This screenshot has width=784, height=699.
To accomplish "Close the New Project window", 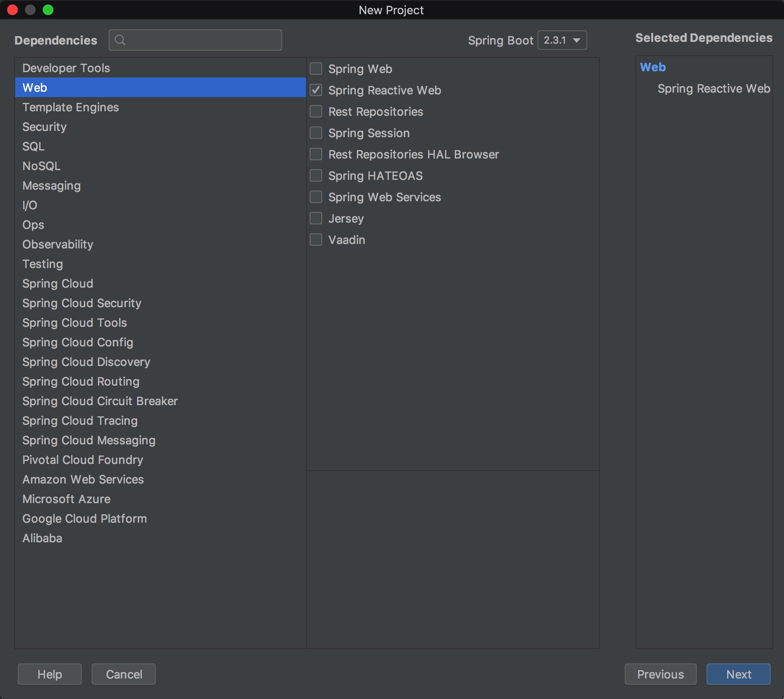I will point(12,10).
